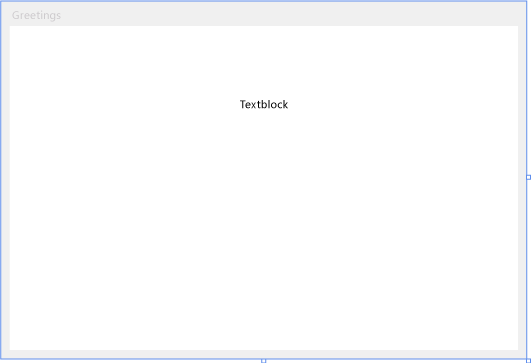Click the Greetings window title text
The height and width of the screenshot is (363, 531).
36,15
